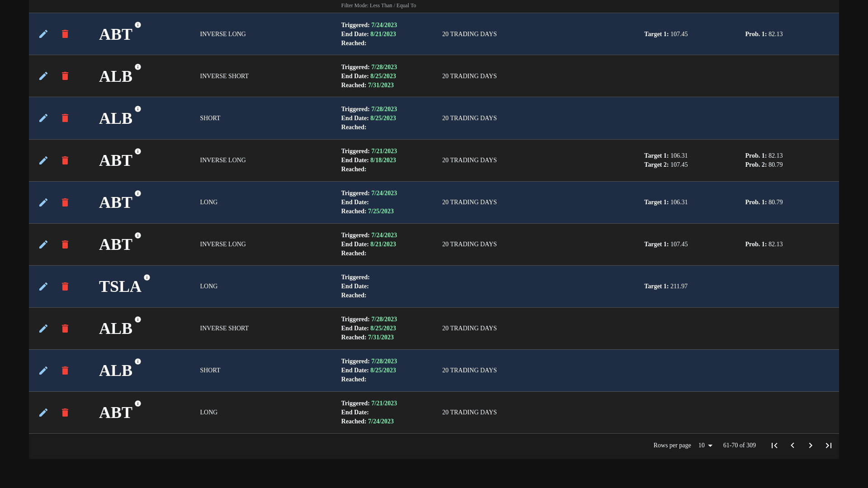Edit ABT LONG entry reached 7/24/2023
This screenshot has width=868, height=488.
coord(43,413)
